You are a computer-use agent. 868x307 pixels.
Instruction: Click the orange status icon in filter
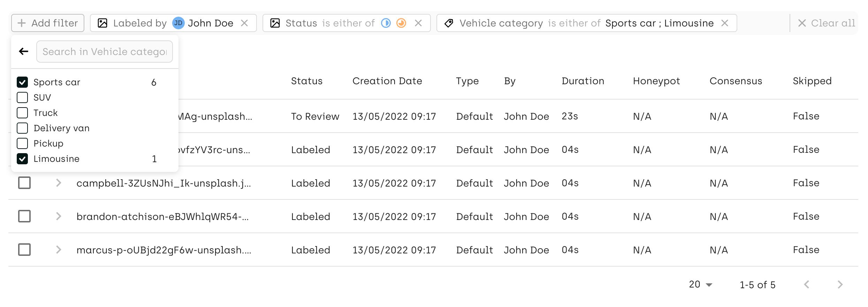click(x=402, y=23)
